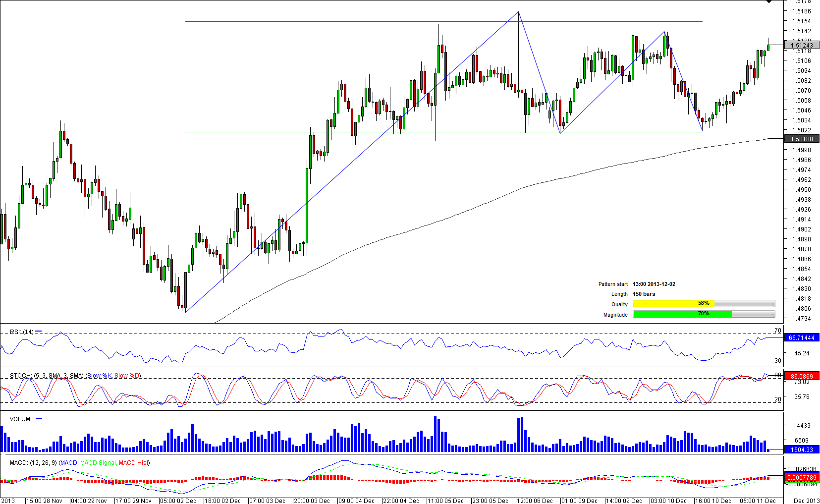The image size is (820, 504).
Task: Click the 05:00 02 Dec time axis label
Action: tap(178, 501)
